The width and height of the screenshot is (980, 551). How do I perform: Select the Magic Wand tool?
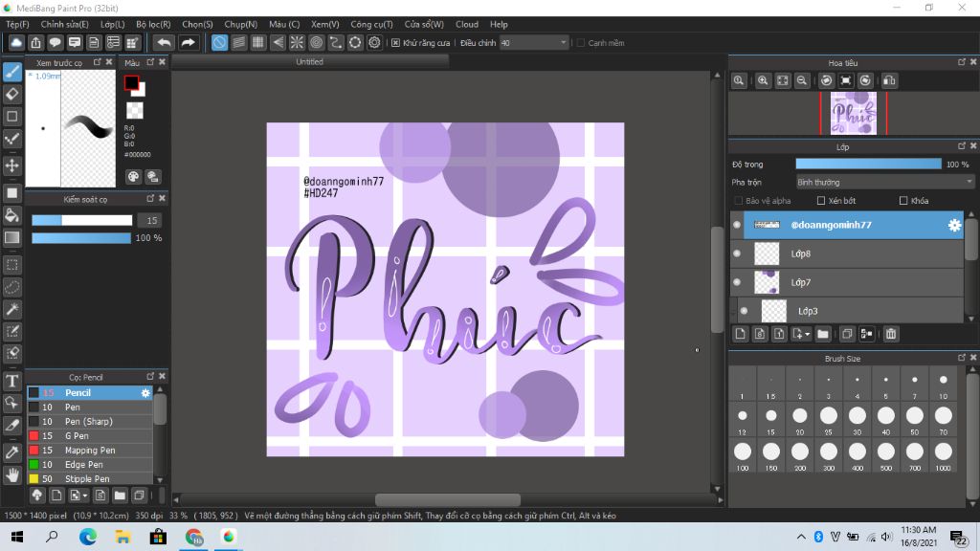11,309
